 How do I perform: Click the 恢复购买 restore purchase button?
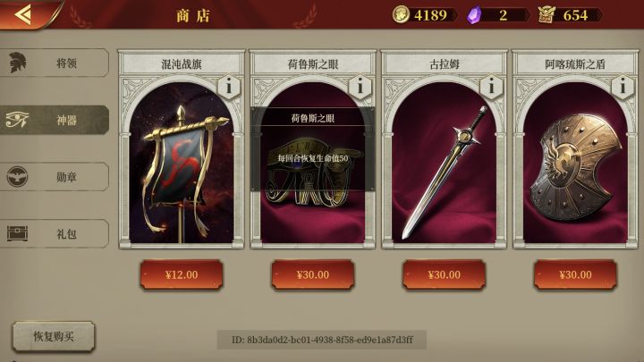(54, 337)
